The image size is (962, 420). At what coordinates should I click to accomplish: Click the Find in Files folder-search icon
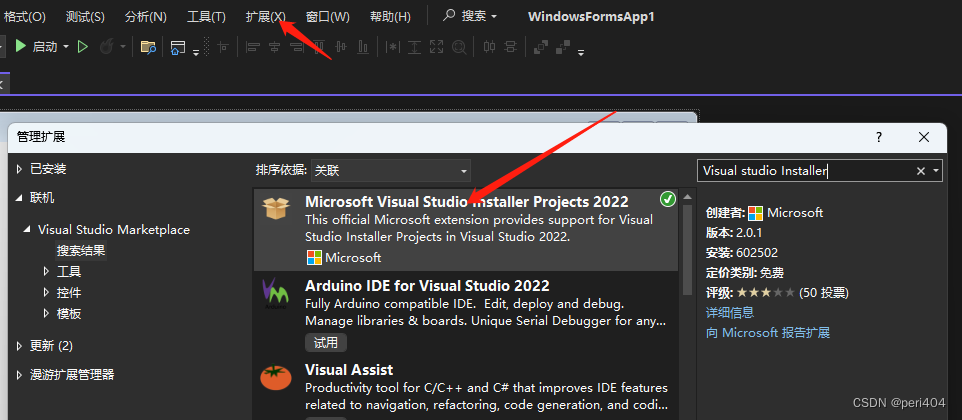point(148,47)
